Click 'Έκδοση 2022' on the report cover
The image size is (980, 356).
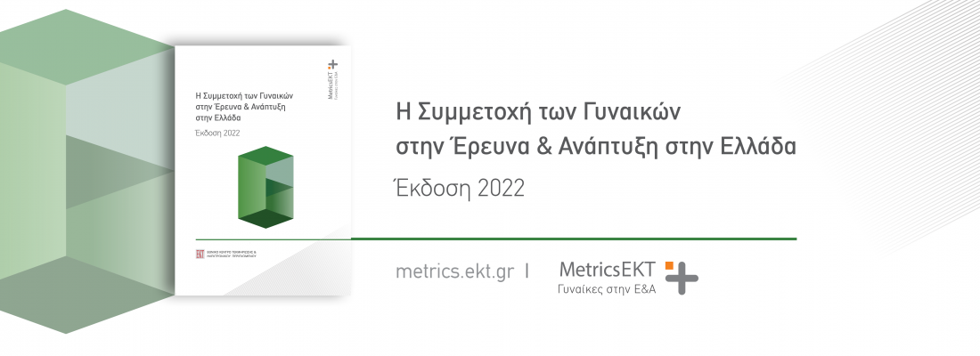pos(217,133)
